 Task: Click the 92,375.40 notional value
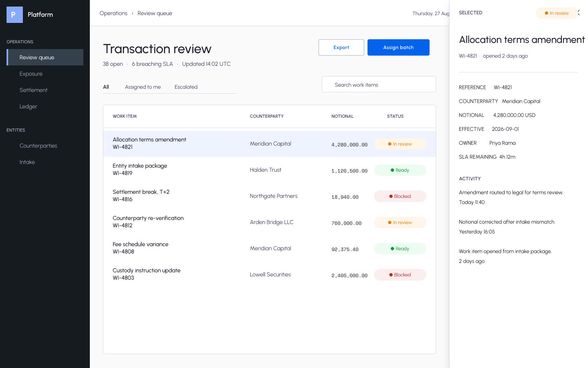(345, 249)
